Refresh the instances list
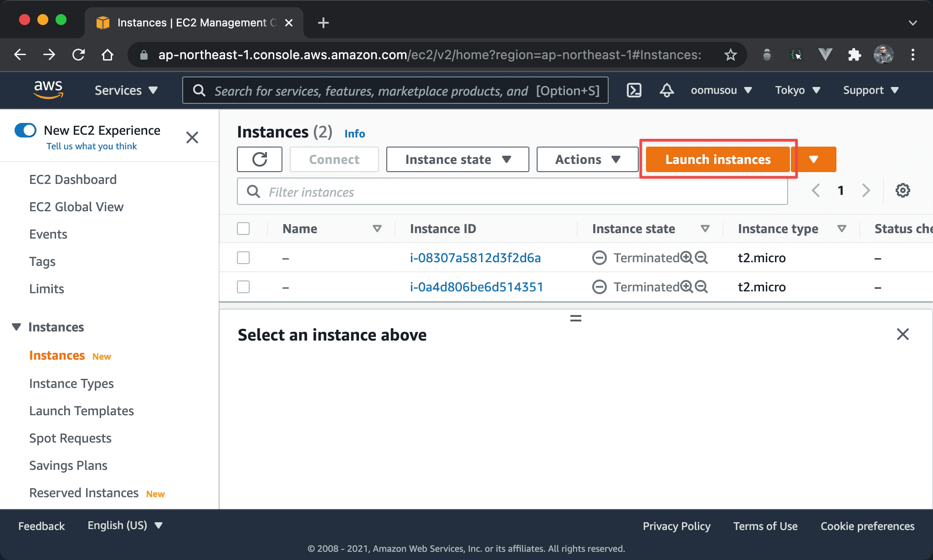 (x=260, y=159)
